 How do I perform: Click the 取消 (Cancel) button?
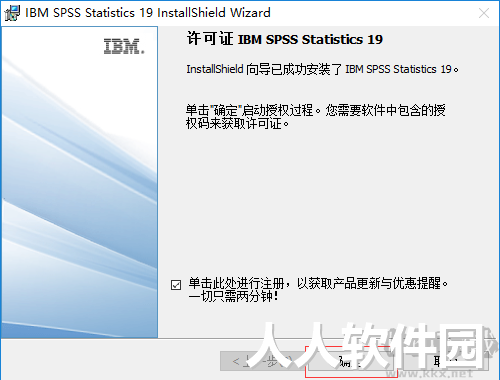point(446,361)
